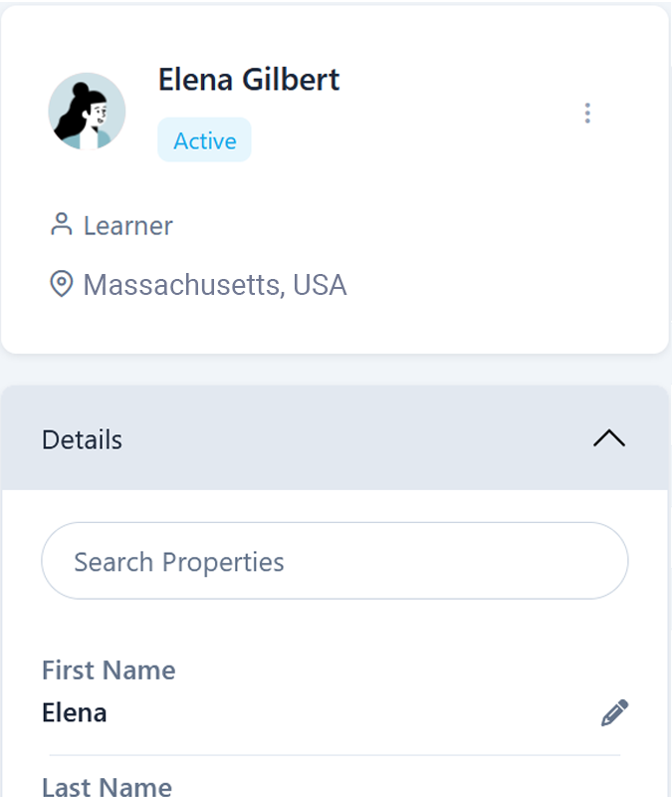Click the Massachusetts, USA location text

(x=214, y=286)
